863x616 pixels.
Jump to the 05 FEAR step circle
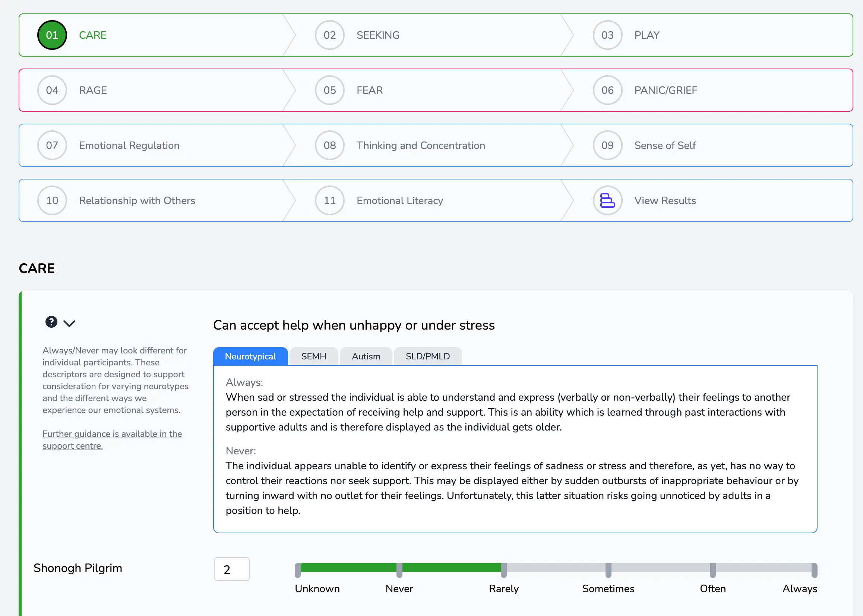click(329, 90)
